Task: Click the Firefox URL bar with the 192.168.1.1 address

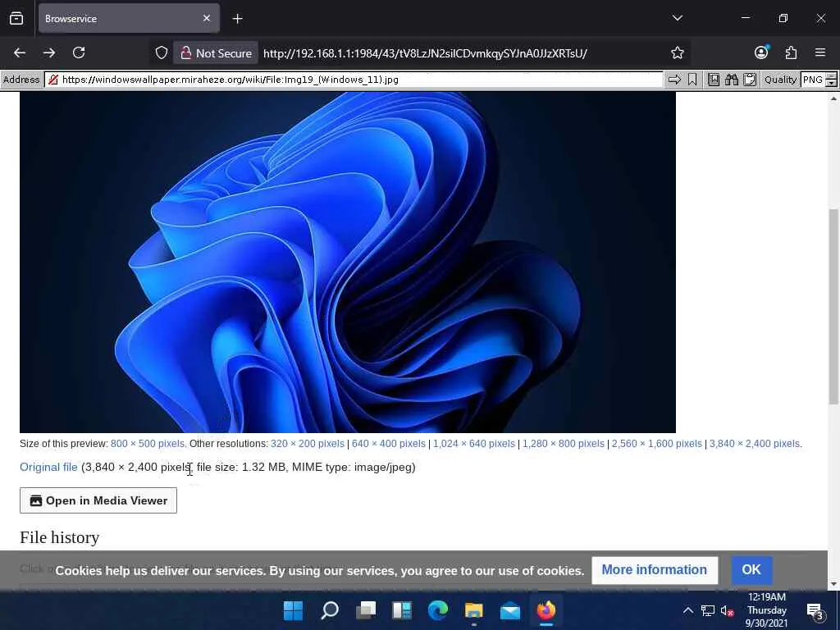Action: point(426,53)
